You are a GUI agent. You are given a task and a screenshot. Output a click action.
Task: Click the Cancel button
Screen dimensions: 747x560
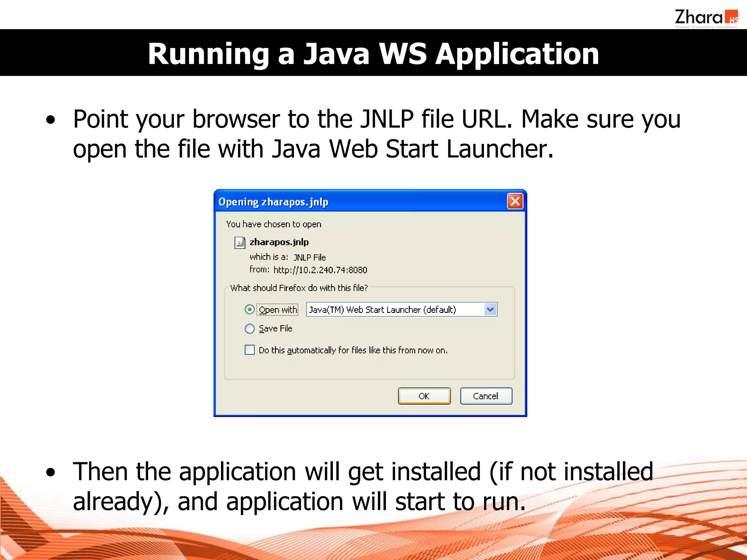[486, 396]
